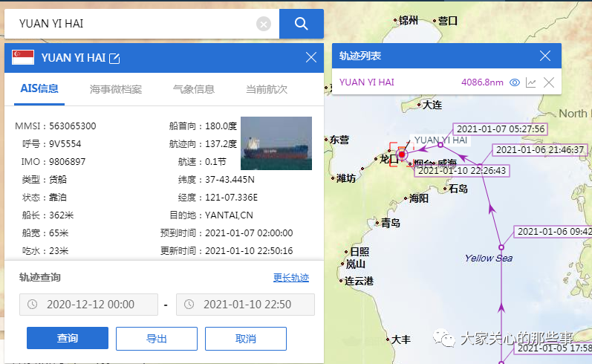Switch to the 气象信息 tab

194,89
